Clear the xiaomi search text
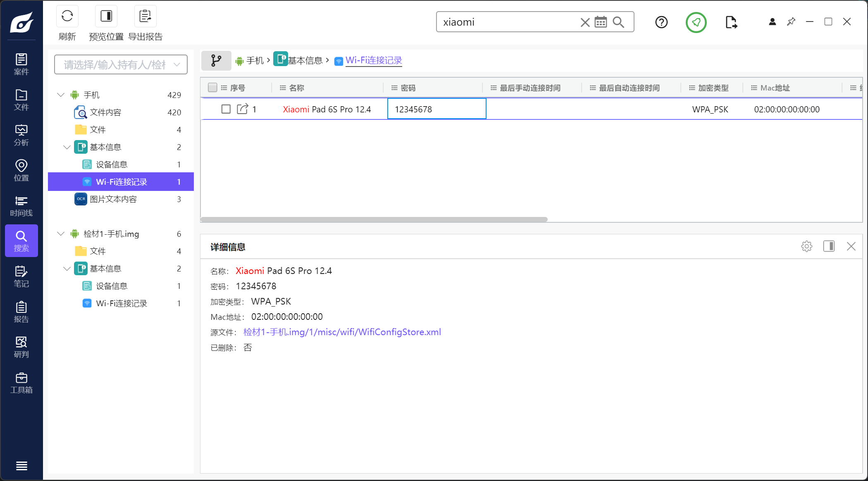This screenshot has height=481, width=868. pos(584,22)
